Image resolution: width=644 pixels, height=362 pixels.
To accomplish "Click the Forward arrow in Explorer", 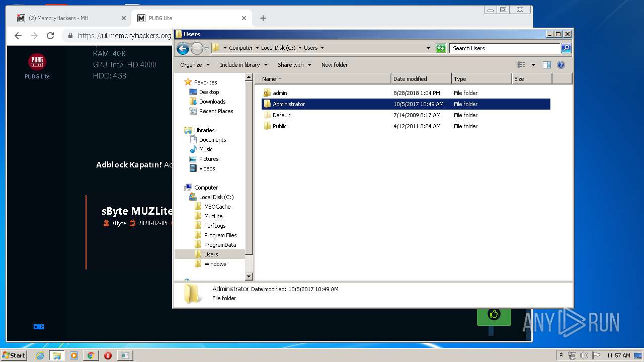I will [197, 48].
